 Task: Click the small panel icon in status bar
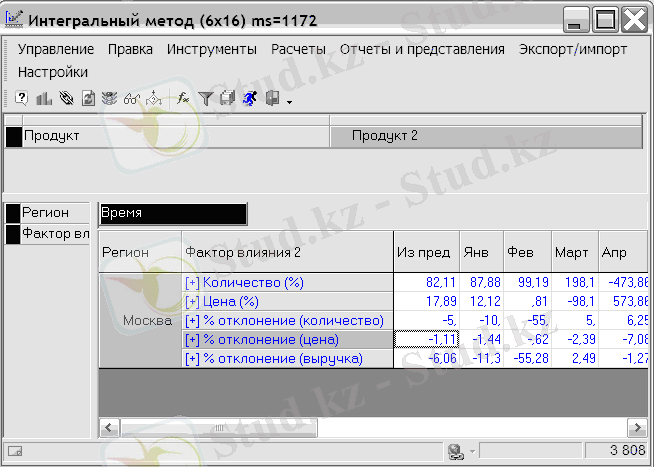[x=15, y=451]
